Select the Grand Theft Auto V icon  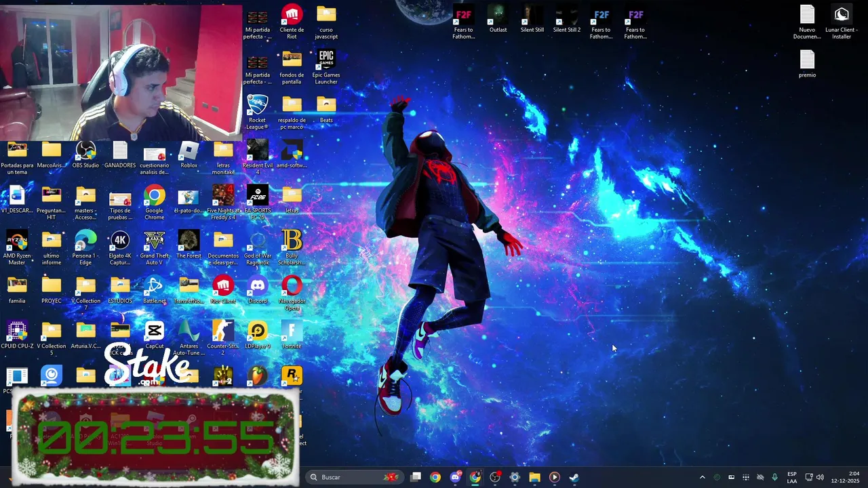point(154,249)
